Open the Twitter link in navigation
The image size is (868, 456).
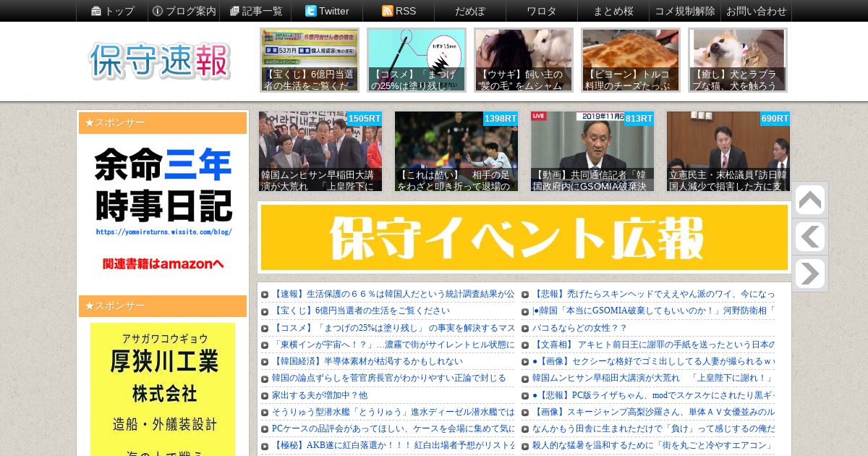coord(327,11)
